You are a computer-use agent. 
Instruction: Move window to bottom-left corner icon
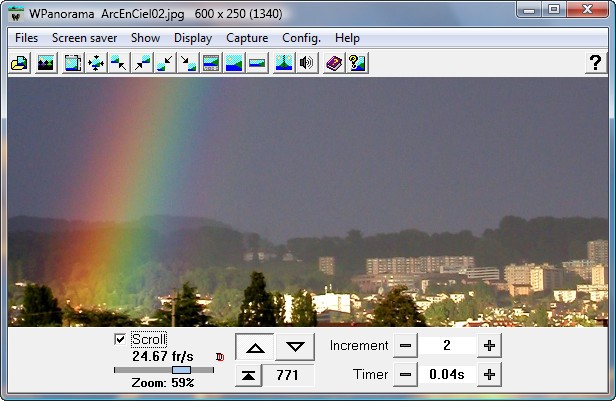(165, 63)
